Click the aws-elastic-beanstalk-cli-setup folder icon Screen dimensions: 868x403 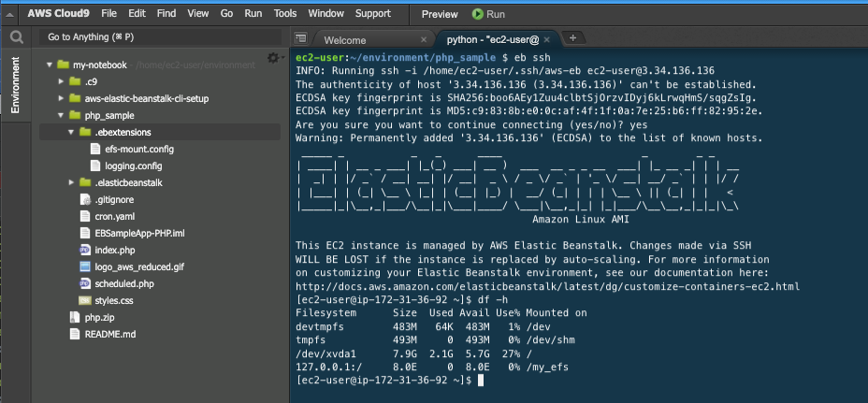tap(75, 98)
